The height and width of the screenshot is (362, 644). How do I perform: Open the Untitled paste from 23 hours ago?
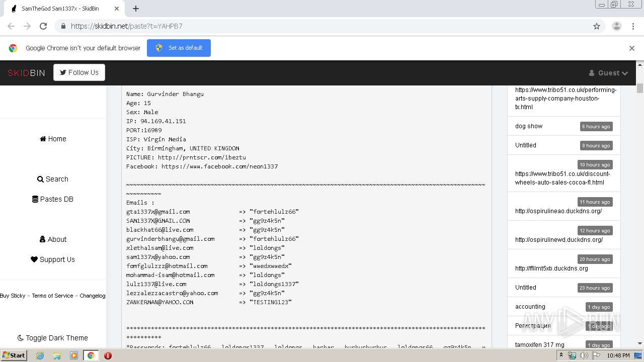coord(526,288)
